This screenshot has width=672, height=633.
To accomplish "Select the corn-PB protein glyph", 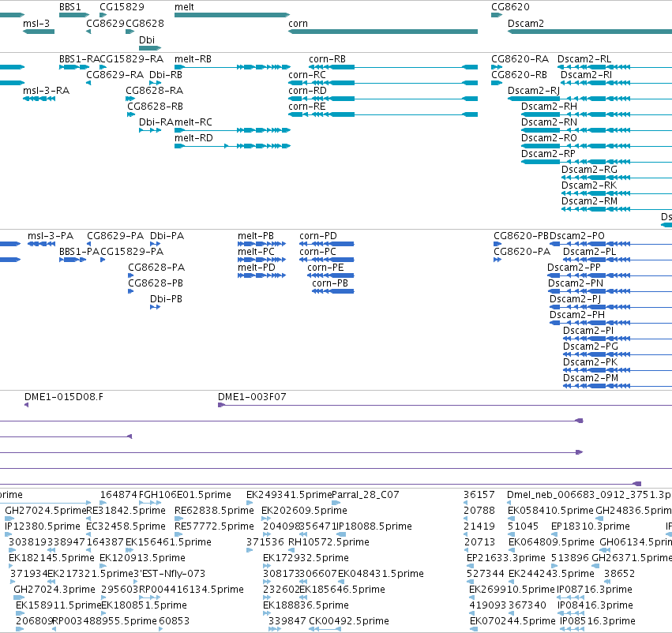I will click(333, 291).
